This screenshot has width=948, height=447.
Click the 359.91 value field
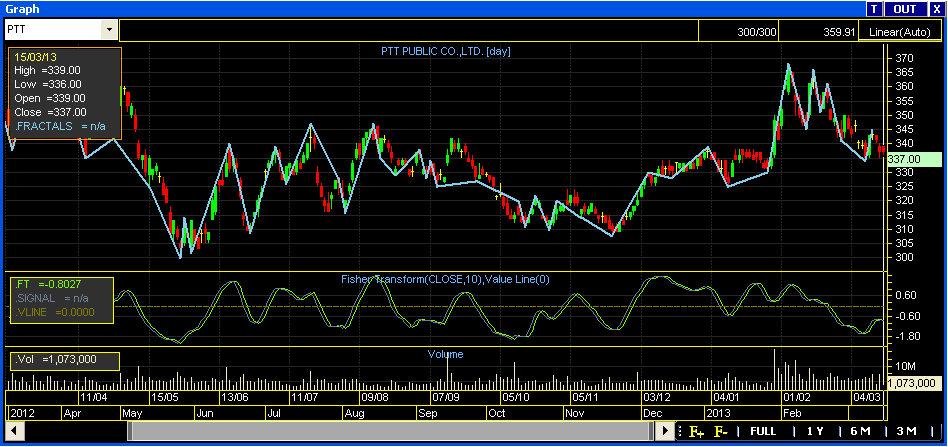click(x=817, y=31)
